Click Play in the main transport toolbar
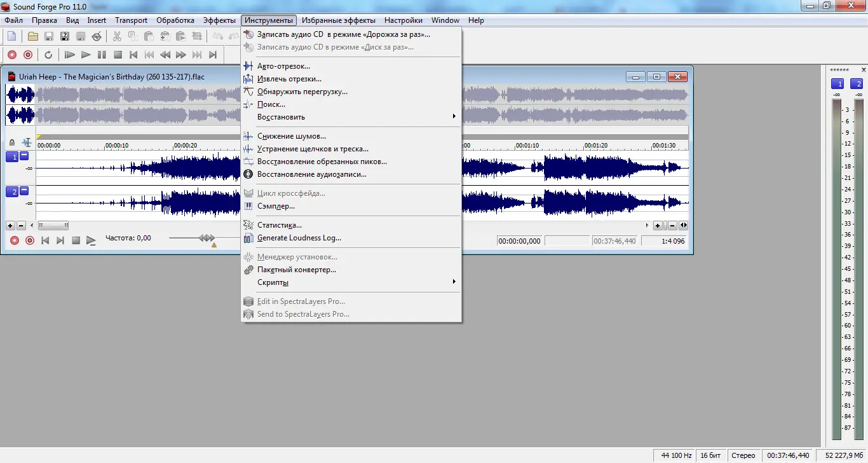Image resolution: width=868 pixels, height=463 pixels. 86,55
